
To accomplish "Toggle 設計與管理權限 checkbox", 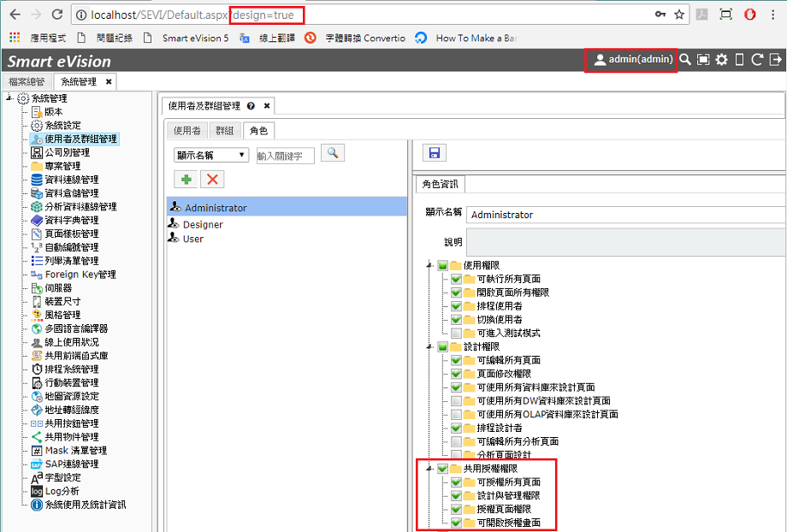I will (456, 496).
